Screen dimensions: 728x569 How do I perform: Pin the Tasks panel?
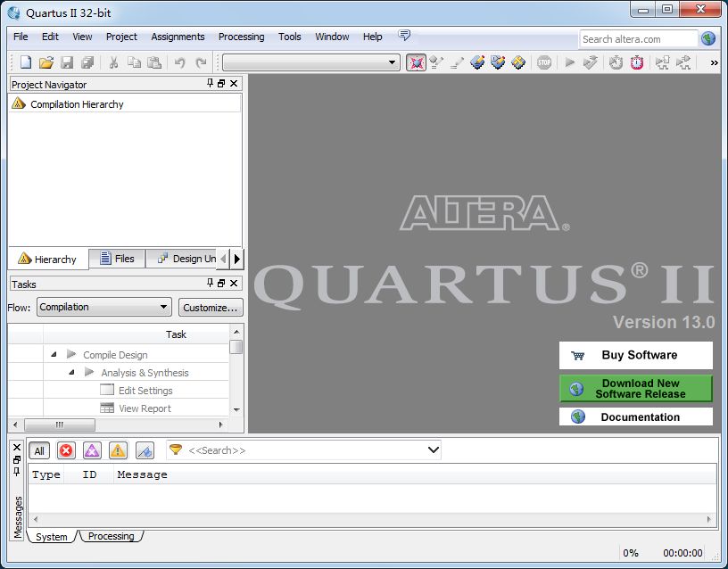(210, 283)
